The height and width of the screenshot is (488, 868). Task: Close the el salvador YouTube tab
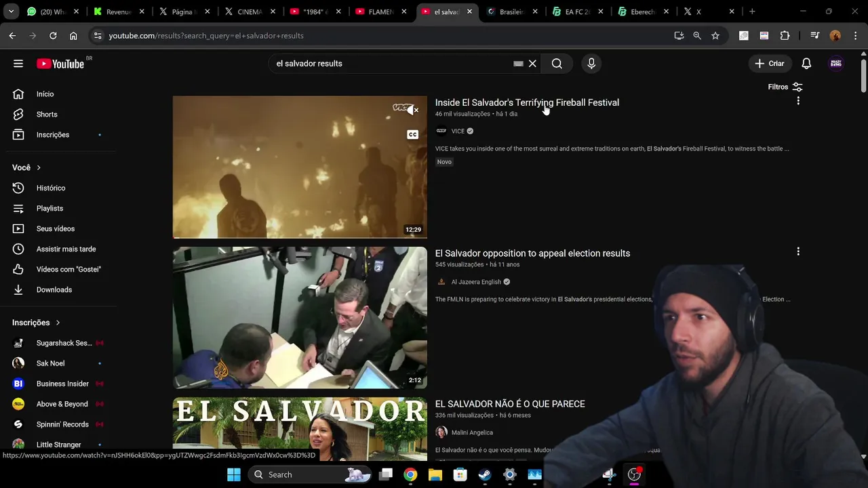click(x=469, y=12)
